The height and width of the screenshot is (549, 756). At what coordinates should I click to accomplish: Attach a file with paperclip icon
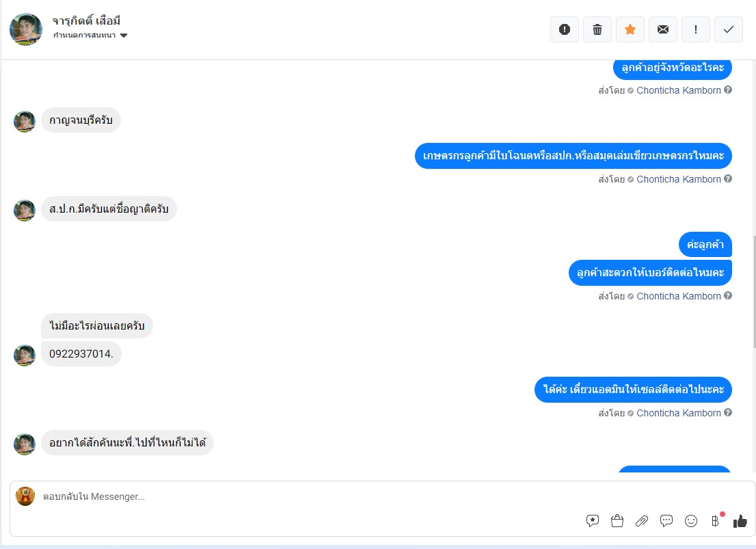click(x=642, y=520)
